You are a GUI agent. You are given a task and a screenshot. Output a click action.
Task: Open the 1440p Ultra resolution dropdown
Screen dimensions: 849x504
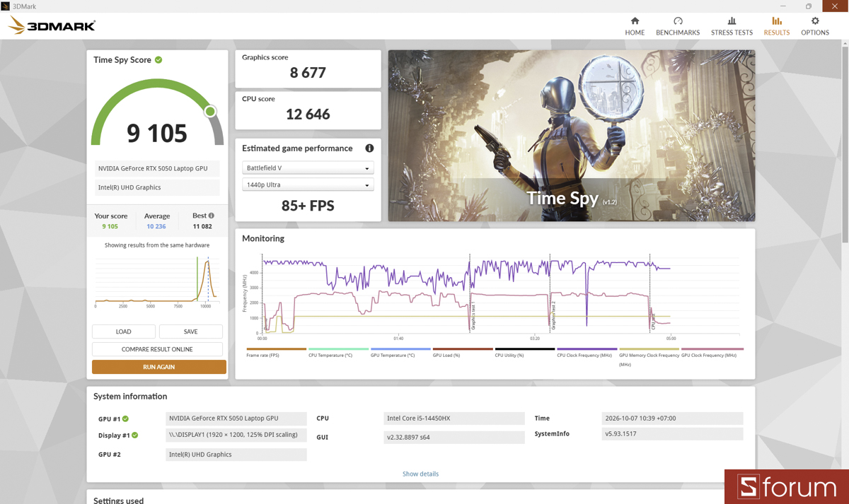point(308,184)
